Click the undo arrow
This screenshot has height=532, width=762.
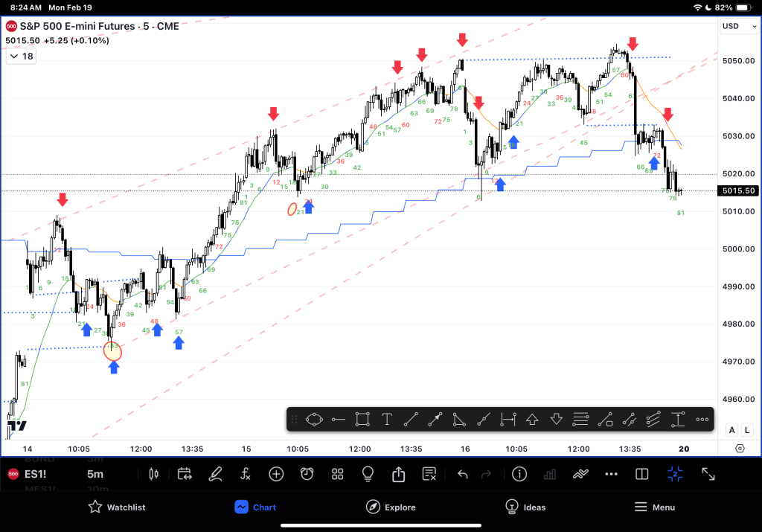click(x=462, y=474)
